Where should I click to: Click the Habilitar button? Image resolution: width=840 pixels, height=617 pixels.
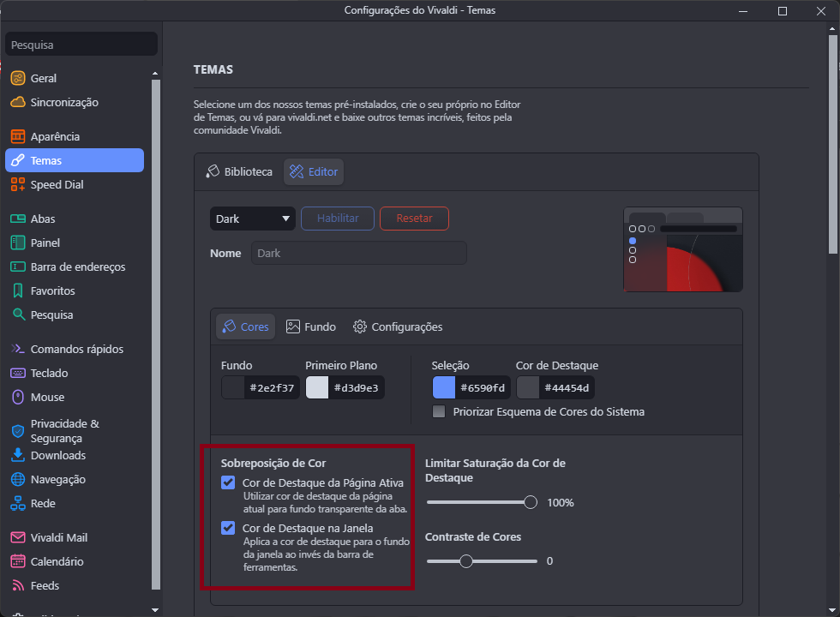tap(338, 219)
